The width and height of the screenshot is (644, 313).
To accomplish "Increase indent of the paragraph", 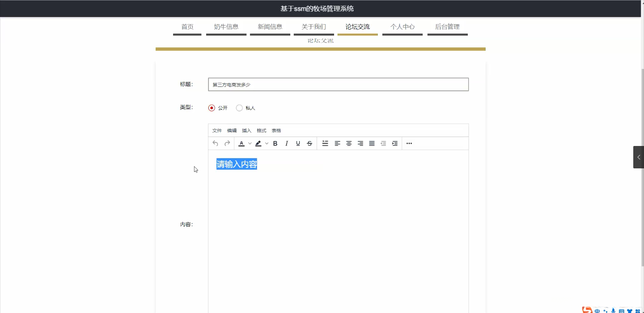I will tap(394, 143).
